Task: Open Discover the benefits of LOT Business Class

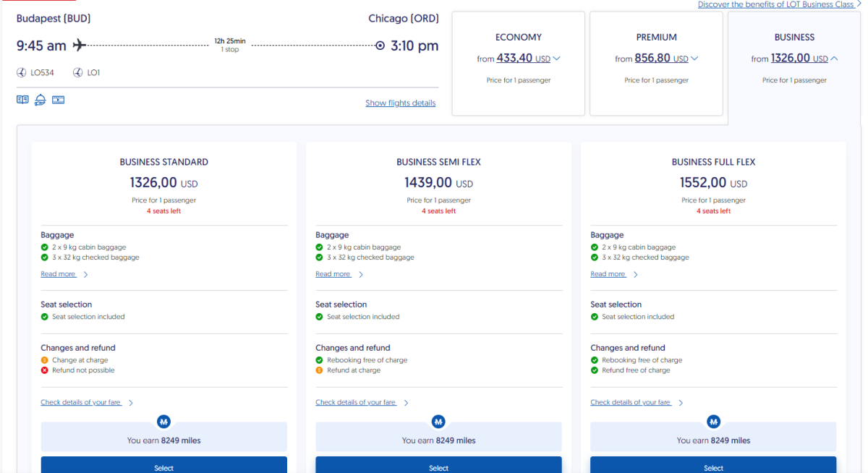Action: (775, 4)
